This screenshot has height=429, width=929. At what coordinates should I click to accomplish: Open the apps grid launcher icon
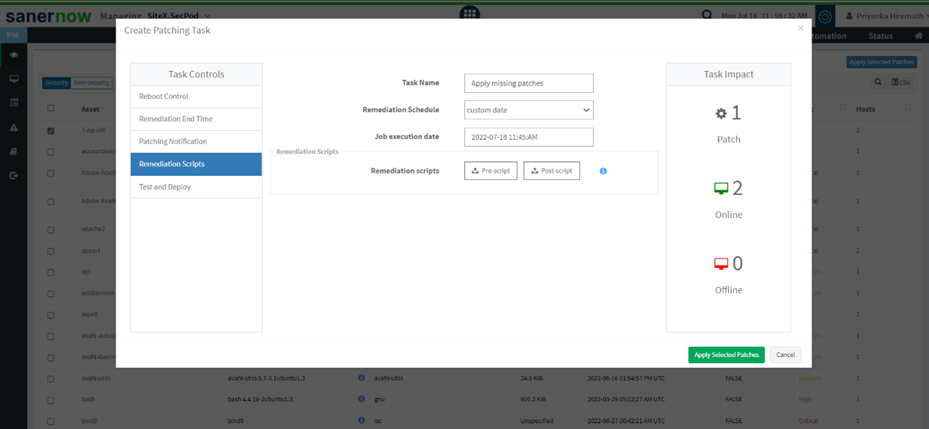[x=469, y=14]
